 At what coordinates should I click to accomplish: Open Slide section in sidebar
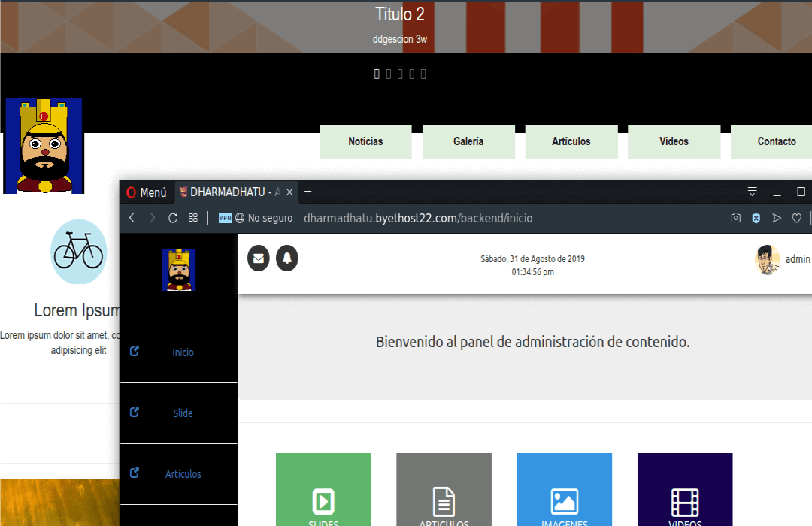point(183,413)
